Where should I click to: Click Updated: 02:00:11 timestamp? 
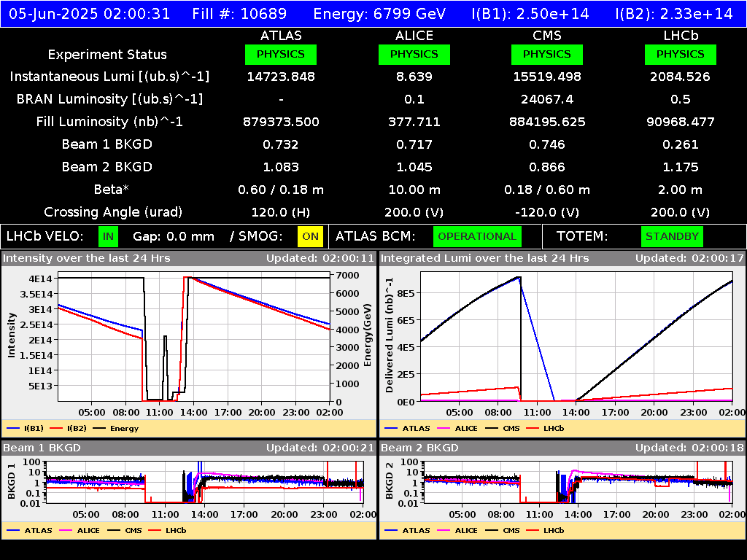(x=320, y=259)
